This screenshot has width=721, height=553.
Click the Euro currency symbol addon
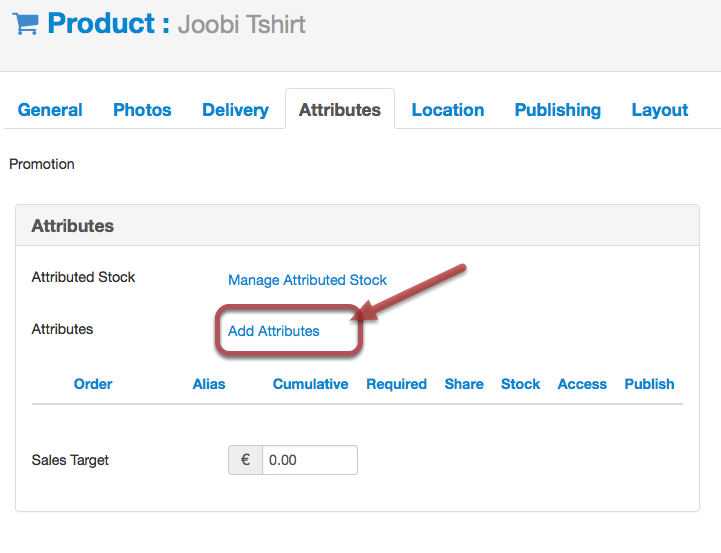(x=246, y=460)
